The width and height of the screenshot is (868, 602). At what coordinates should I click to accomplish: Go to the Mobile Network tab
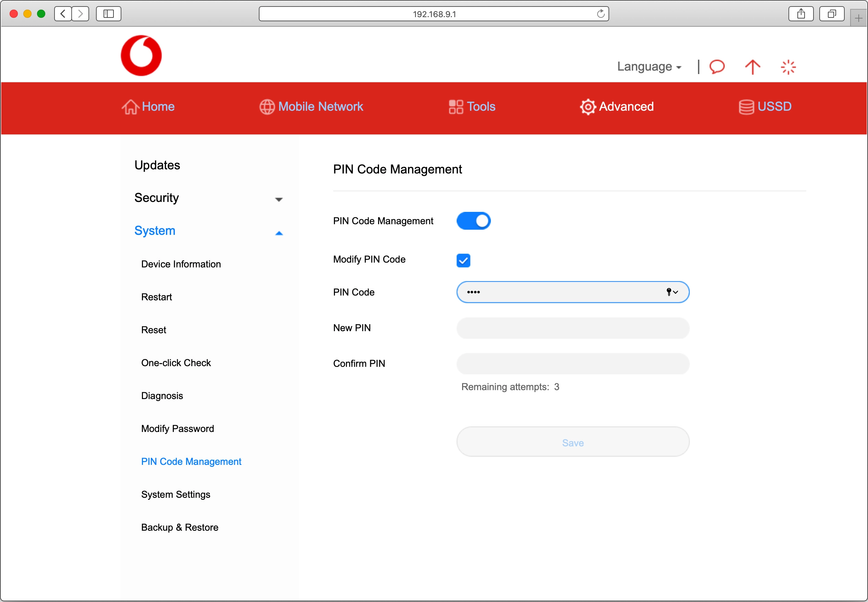coord(312,107)
